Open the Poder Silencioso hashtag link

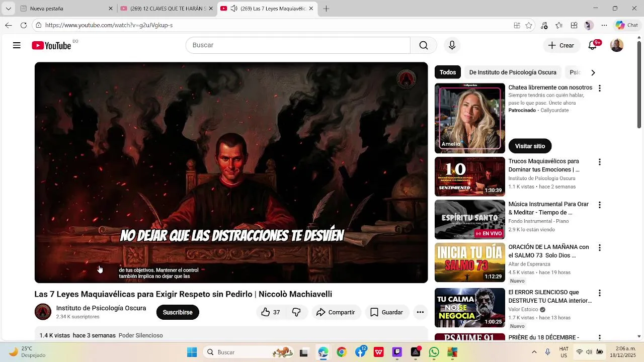[140, 335]
